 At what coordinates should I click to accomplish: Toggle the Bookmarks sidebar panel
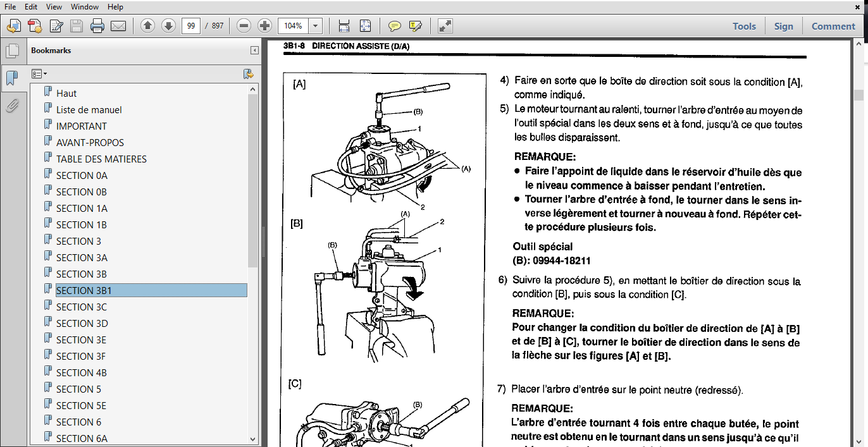click(x=13, y=77)
